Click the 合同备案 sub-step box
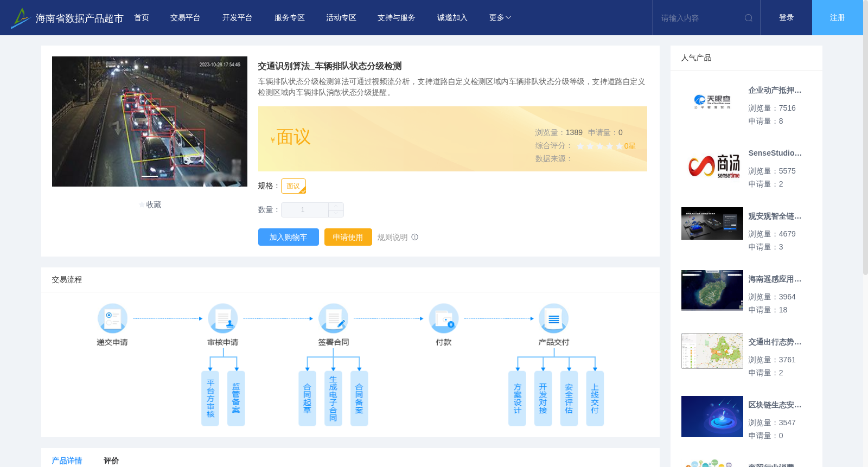This screenshot has height=467, width=868. point(359,398)
